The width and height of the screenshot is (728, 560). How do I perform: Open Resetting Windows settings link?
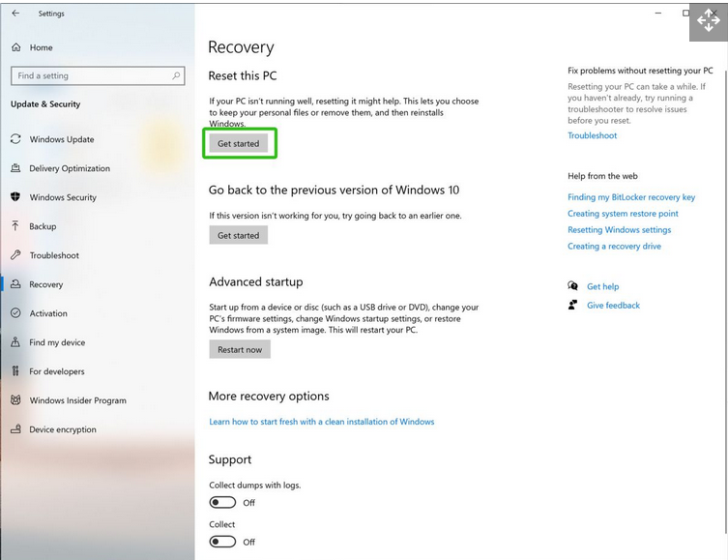coord(619,230)
